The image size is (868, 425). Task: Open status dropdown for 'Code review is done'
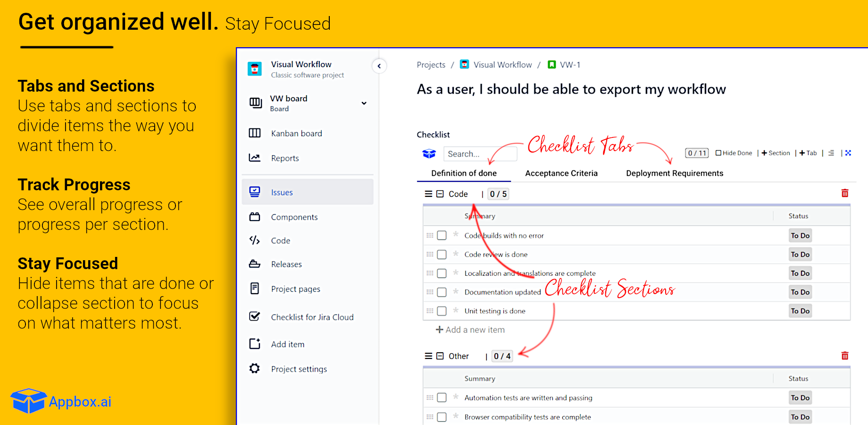(x=801, y=255)
